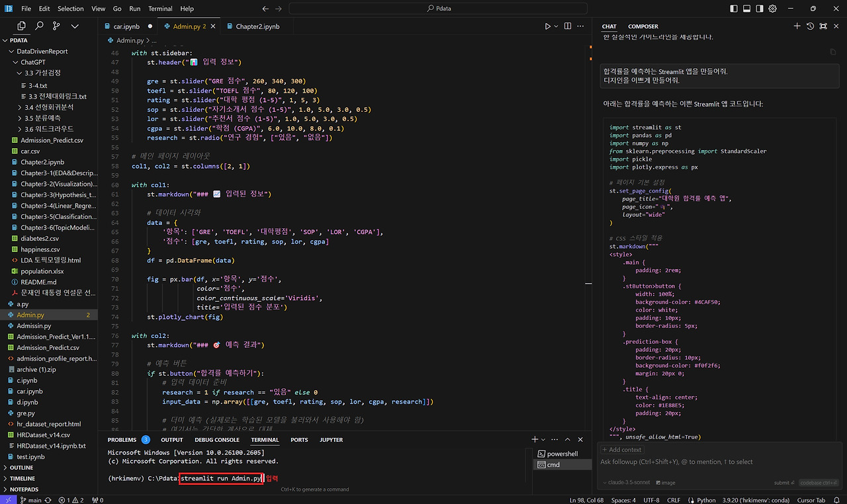Go forward using the navigation arrow

point(279,9)
